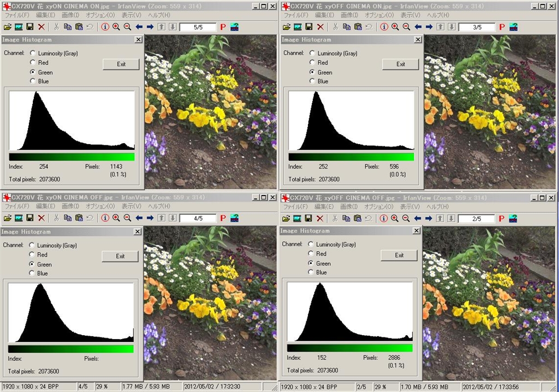This screenshot has width=559, height=392.
Task: Click Copy icon in xyOFF CINEMA OFF window
Action: [346, 218]
